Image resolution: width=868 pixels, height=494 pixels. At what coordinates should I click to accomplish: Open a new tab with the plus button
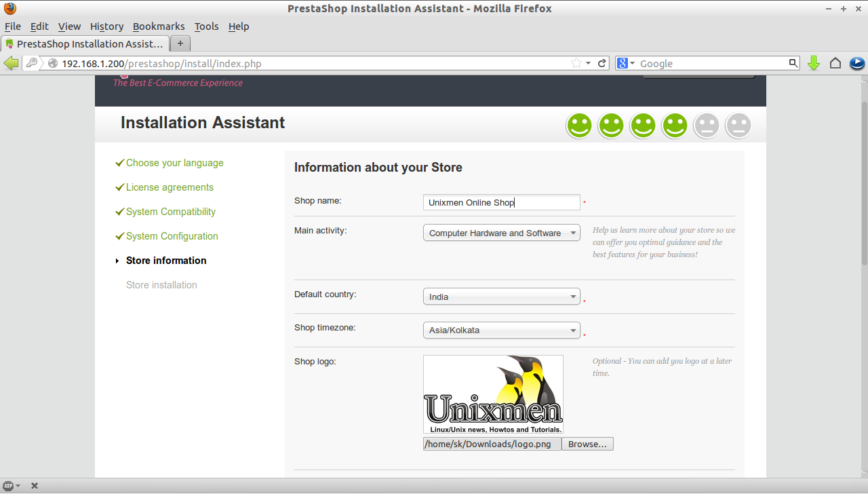coord(180,43)
